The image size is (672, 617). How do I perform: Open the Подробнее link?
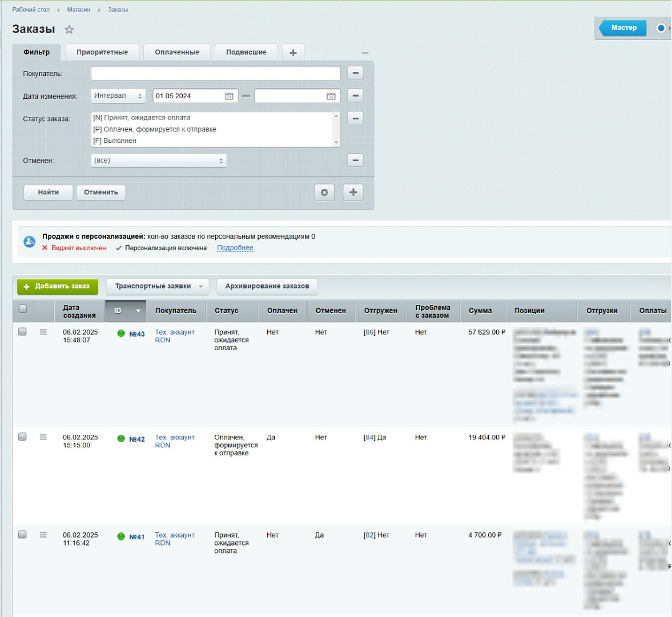tap(235, 248)
